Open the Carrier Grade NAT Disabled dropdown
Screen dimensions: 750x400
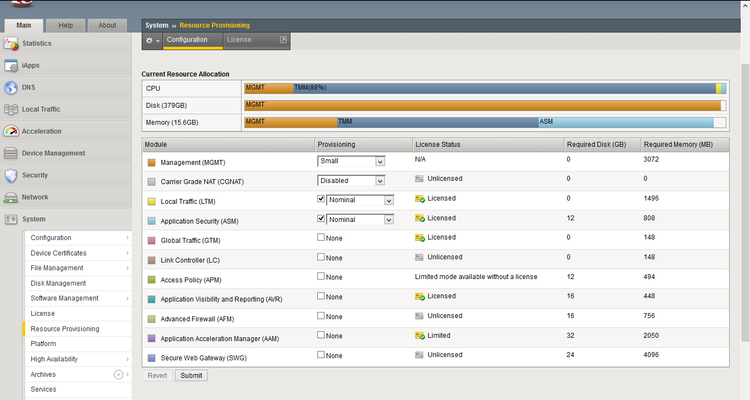(351, 180)
